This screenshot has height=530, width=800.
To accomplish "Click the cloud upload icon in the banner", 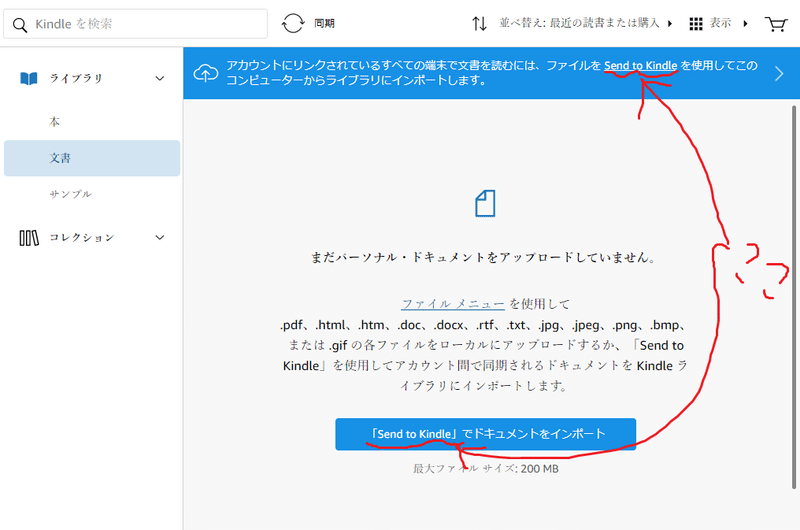I will pyautogui.click(x=206, y=73).
